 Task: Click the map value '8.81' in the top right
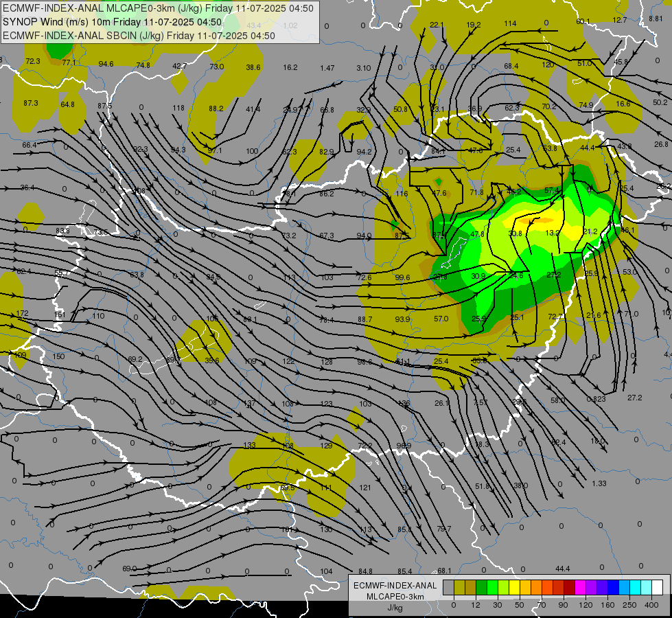[x=656, y=19]
